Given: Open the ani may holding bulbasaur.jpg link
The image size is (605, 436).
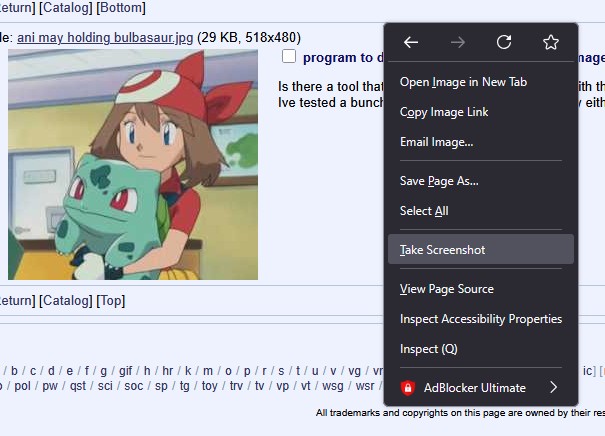Looking at the screenshot, I should pos(105,38).
